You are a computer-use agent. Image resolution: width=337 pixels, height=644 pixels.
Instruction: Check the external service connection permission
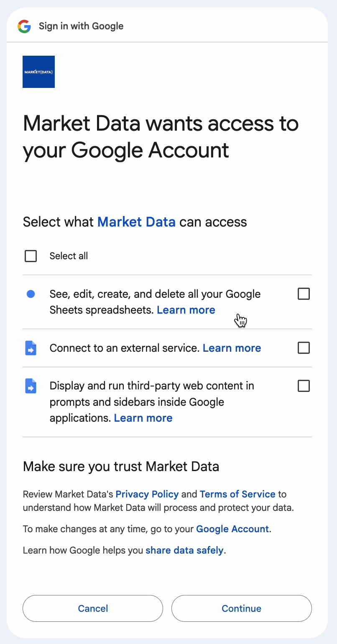point(304,348)
